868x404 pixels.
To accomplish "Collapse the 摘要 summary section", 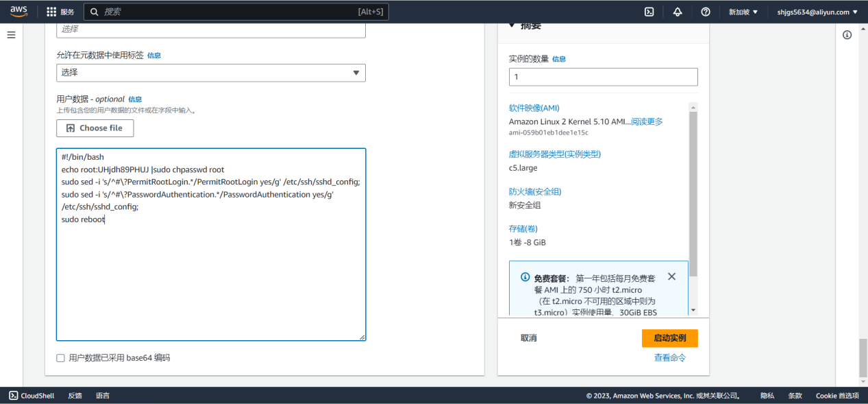I will (x=512, y=24).
